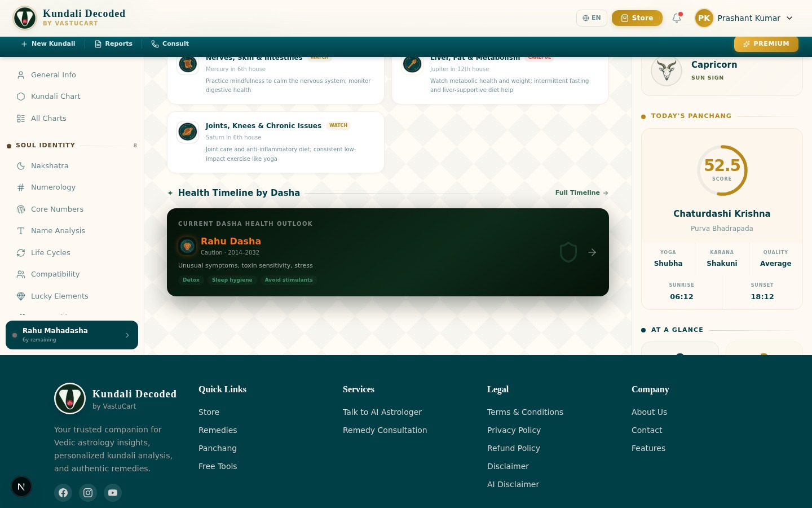Click the PREMIUM button
Viewport: 812px width, 508px height.
[x=766, y=44]
